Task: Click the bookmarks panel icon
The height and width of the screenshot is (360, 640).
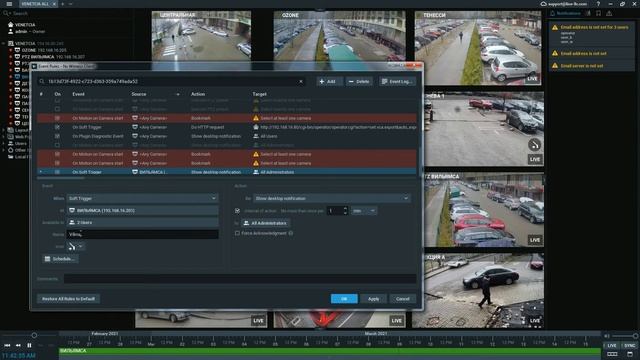Action: coord(598,13)
